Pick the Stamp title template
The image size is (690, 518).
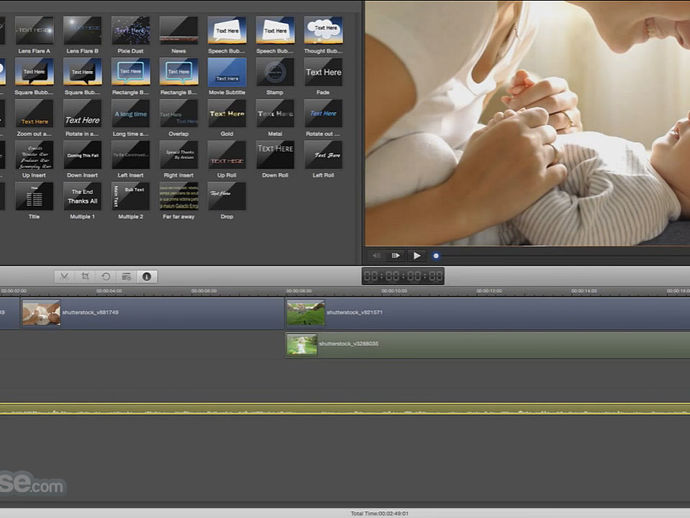[275, 76]
